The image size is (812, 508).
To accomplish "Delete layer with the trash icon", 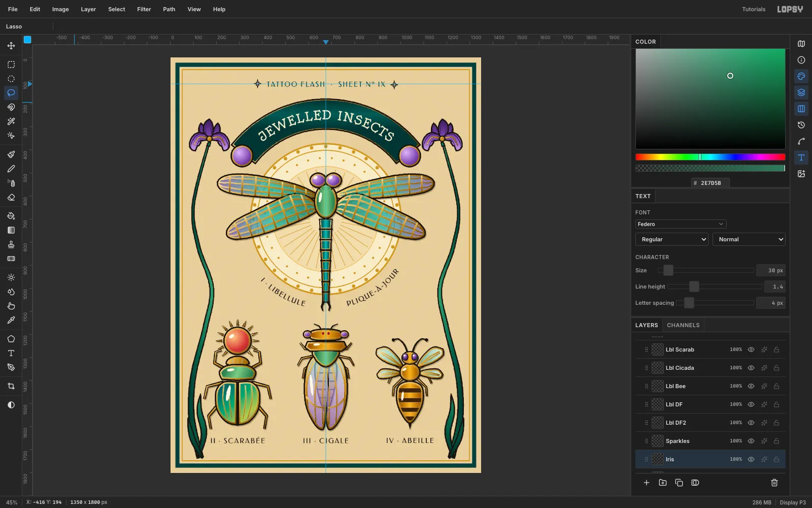I will point(774,483).
